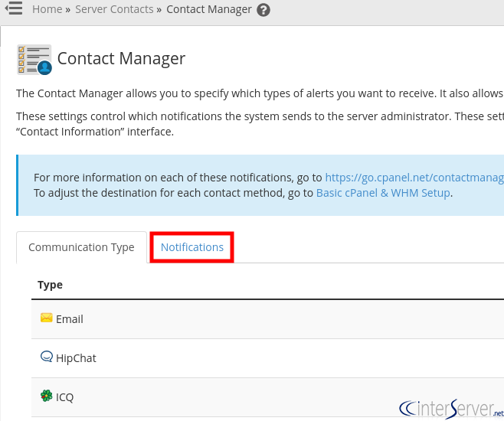Open Server Contacts breadcrumb
This screenshot has width=504, height=421.
tap(114, 9)
